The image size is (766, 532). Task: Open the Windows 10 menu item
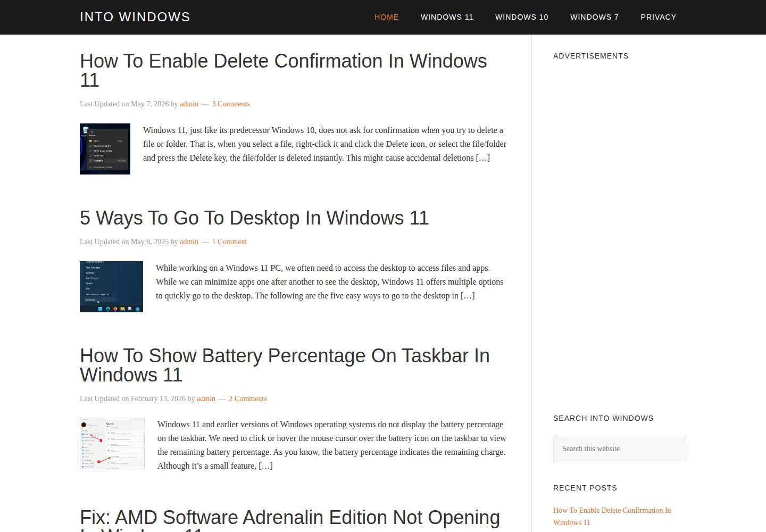(x=522, y=17)
